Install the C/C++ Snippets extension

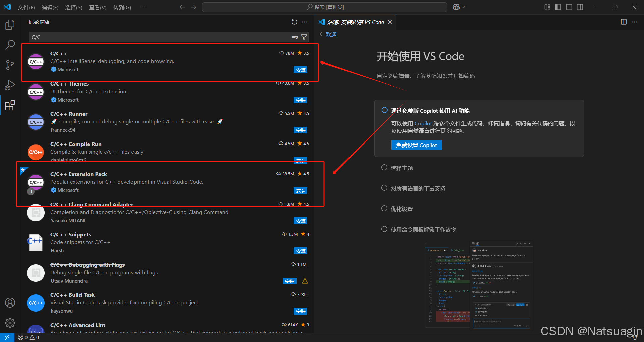point(301,251)
